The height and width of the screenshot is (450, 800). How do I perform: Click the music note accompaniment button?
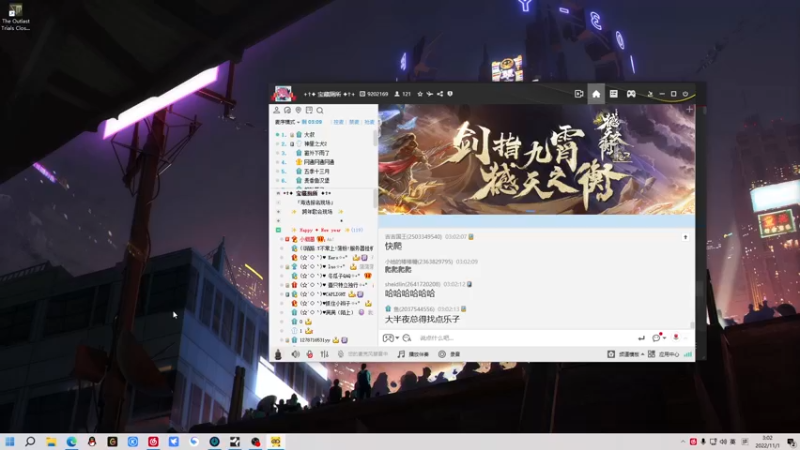coord(413,354)
